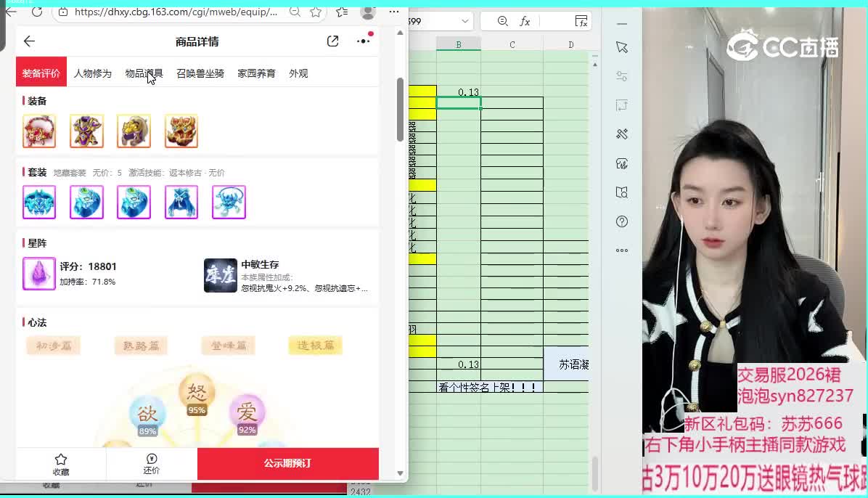Screen dimensions: 868x498
Task: Select the 初涉篇 心法 tab
Action: (x=54, y=346)
